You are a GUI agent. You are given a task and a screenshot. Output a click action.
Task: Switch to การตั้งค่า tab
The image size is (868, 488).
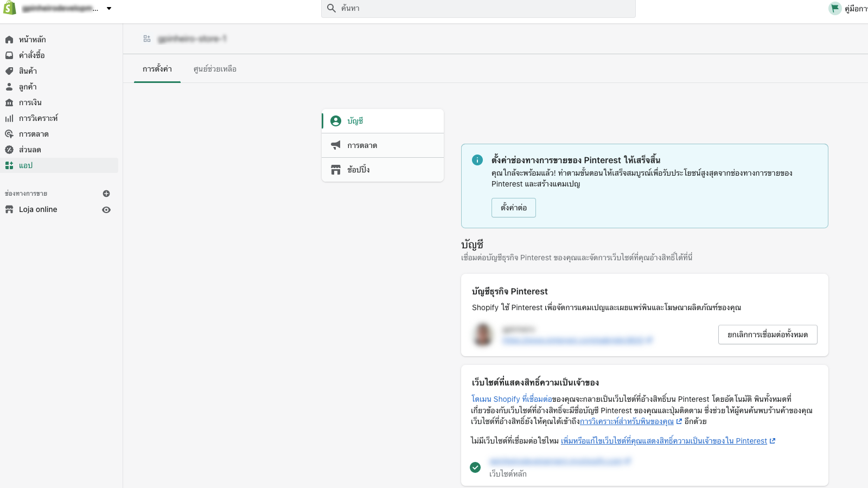[157, 69]
